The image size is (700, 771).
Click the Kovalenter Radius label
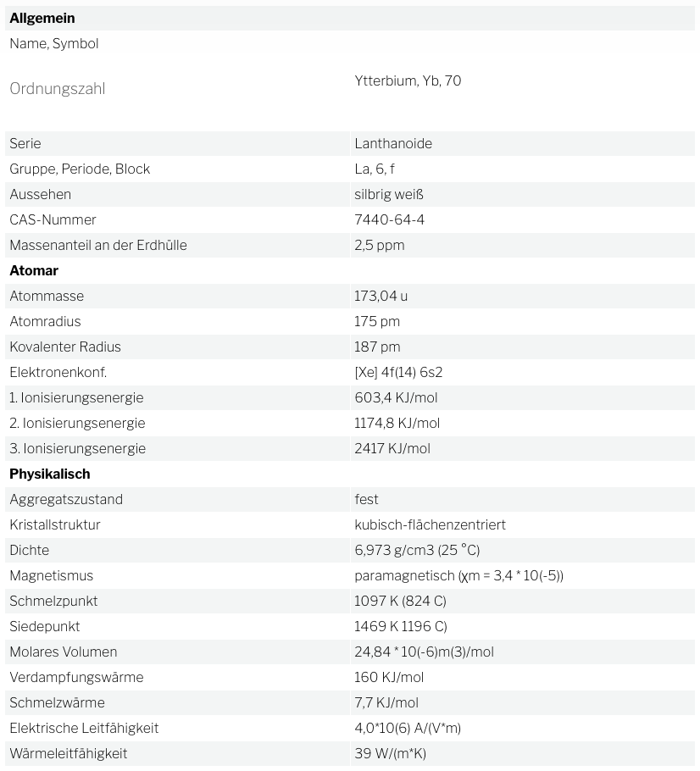click(x=65, y=347)
